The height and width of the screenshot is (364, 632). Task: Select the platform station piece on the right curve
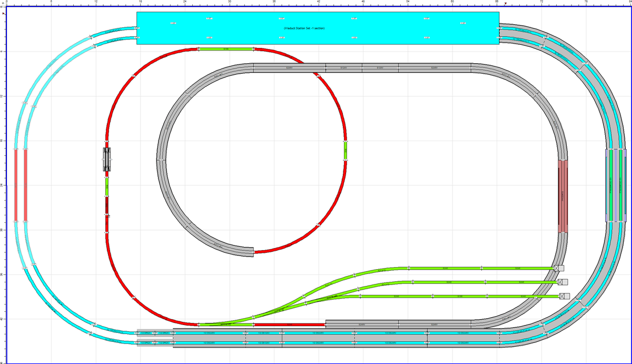coord(616,185)
